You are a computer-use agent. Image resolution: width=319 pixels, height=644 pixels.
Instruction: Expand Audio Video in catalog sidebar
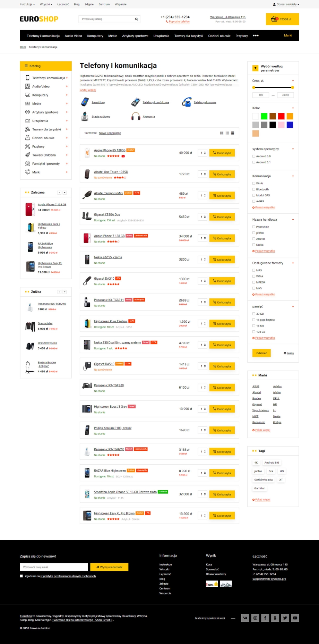pyautogui.click(x=41, y=86)
